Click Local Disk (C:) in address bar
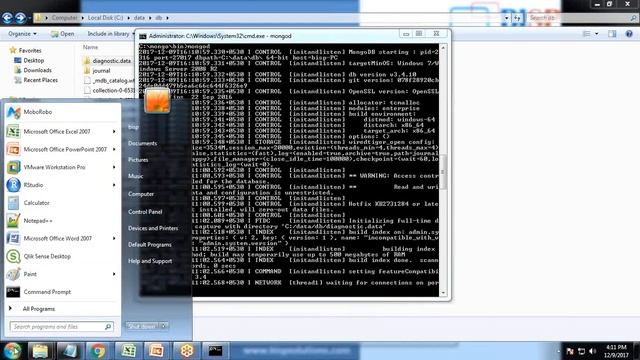This screenshot has width=640, height=360. (105, 18)
